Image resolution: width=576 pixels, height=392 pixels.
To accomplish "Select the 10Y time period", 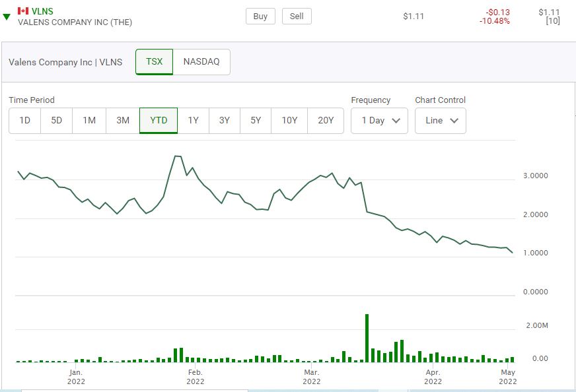I will 289,120.
